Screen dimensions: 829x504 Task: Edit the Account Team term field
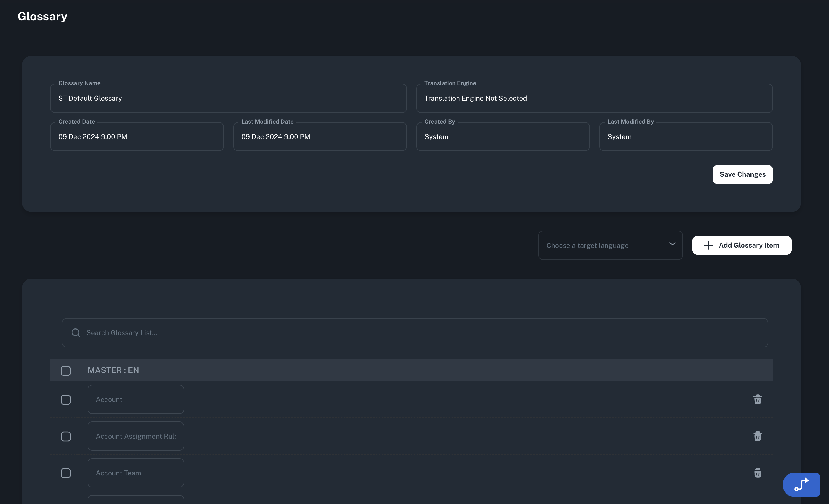click(135, 473)
